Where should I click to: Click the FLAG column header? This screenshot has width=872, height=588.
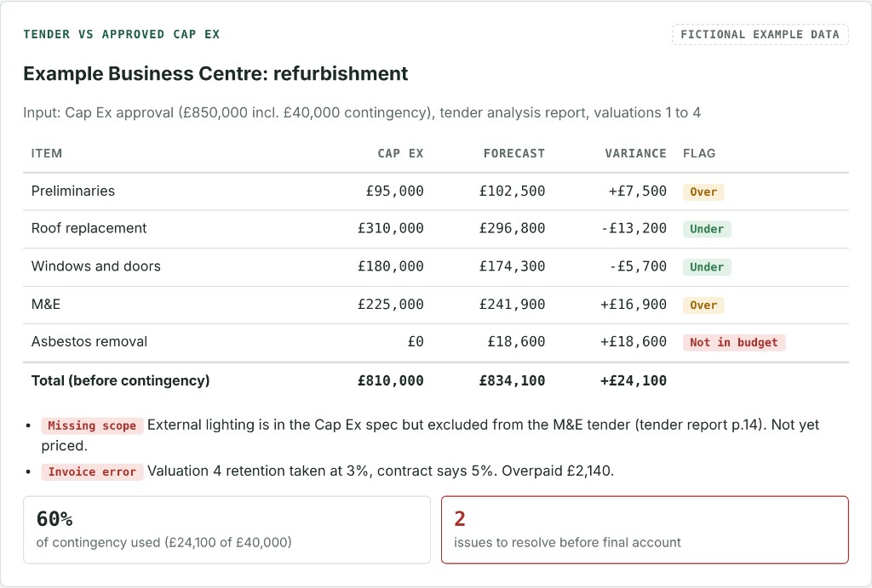tap(699, 153)
